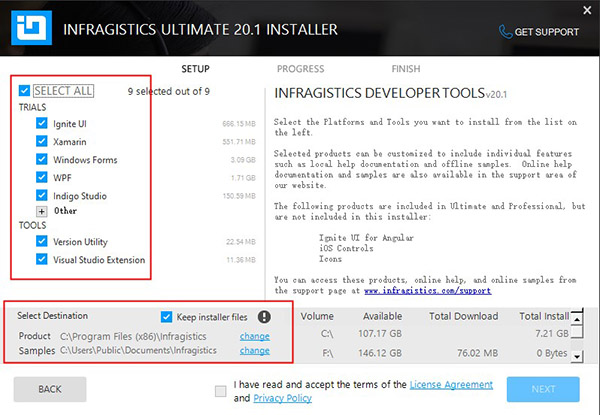
Task: Click the Windows Forms label
Action: coord(85,160)
